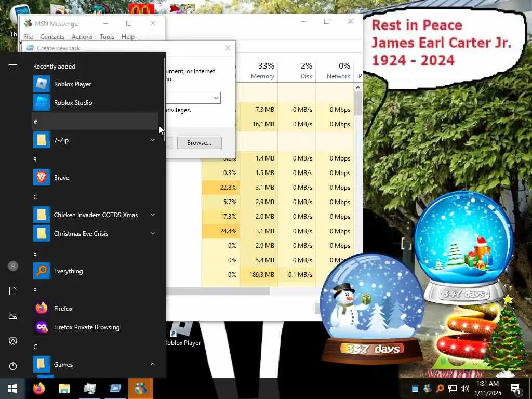The width and height of the screenshot is (532, 399).
Task: Click the E letter header in Start menu
Action: click(x=35, y=253)
